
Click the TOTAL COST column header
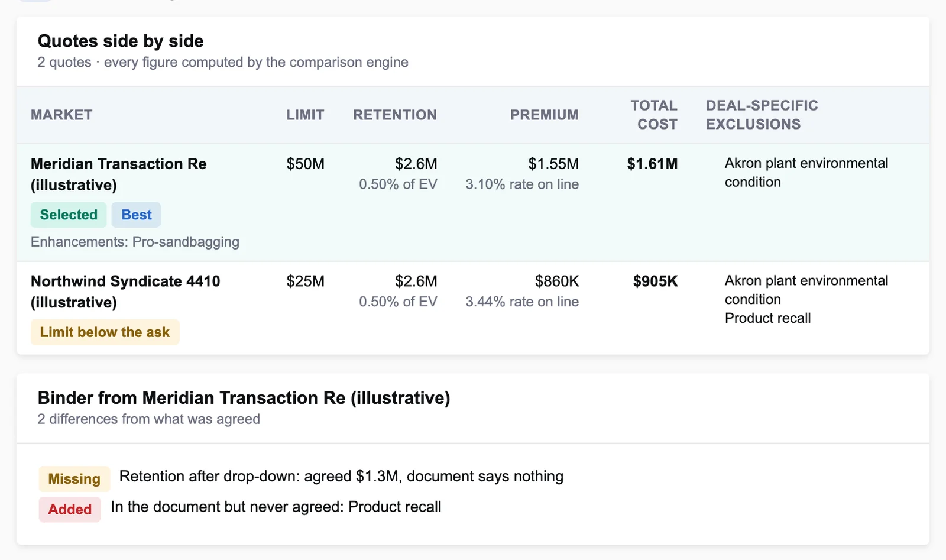(x=654, y=115)
